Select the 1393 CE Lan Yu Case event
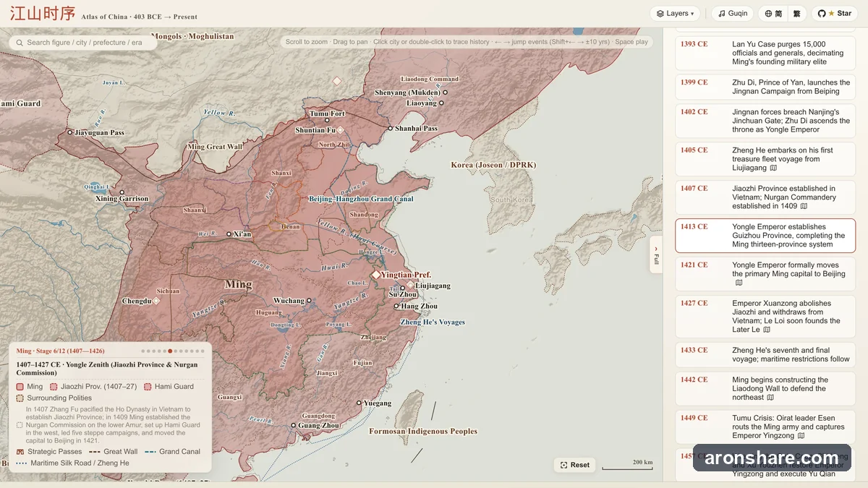The height and width of the screenshot is (488, 868). click(765, 53)
